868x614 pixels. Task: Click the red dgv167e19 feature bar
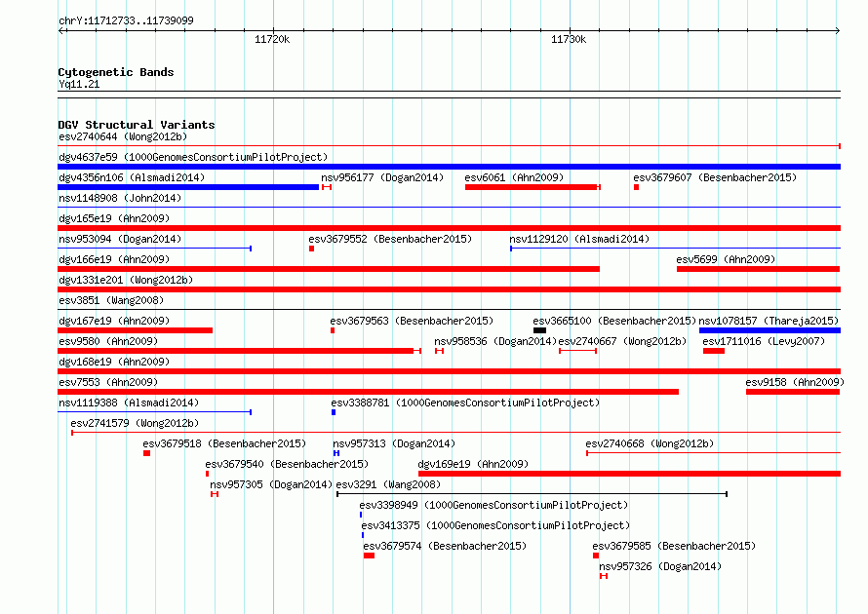135,330
